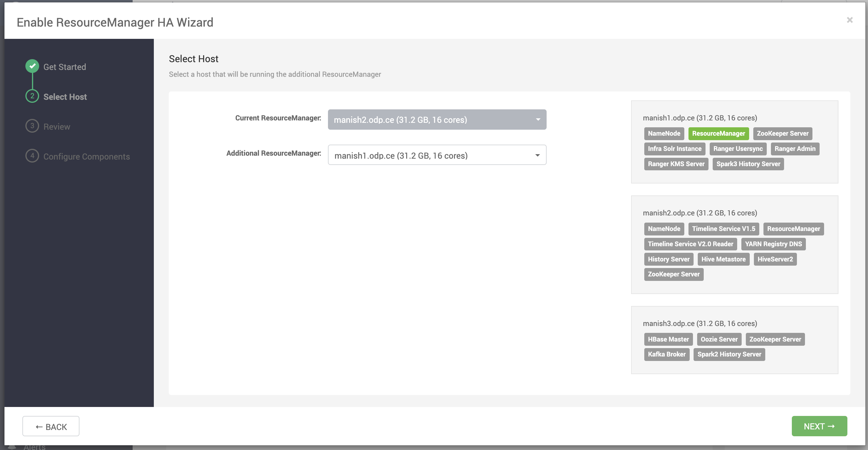Click the BACK button
Screen dimensions: 868x450
point(51,426)
